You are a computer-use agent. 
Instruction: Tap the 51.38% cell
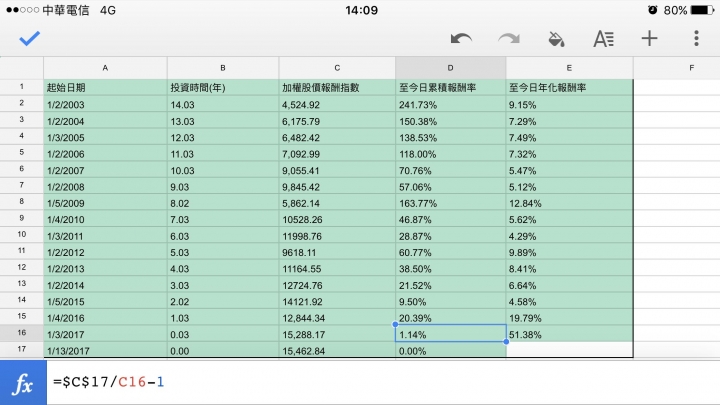569,333
